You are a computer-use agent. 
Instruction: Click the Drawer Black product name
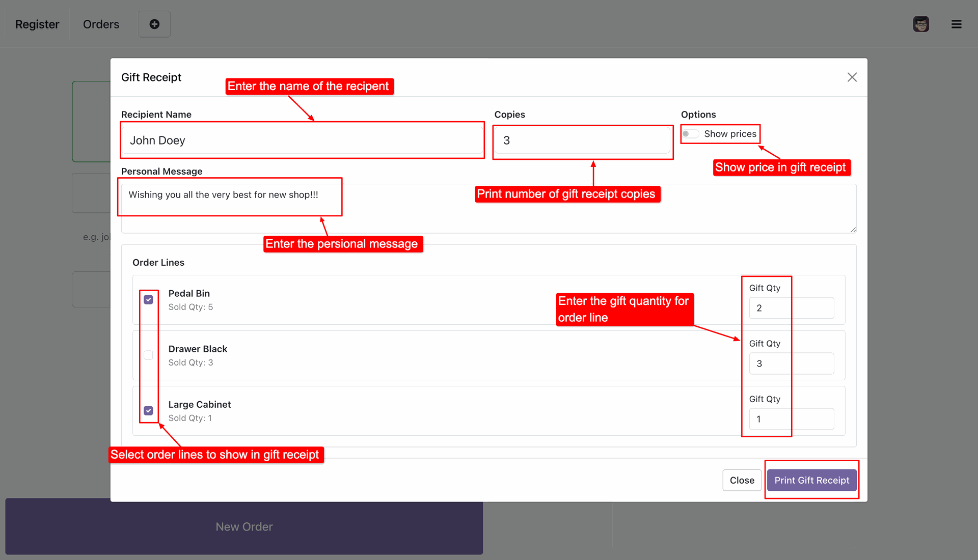[198, 349]
